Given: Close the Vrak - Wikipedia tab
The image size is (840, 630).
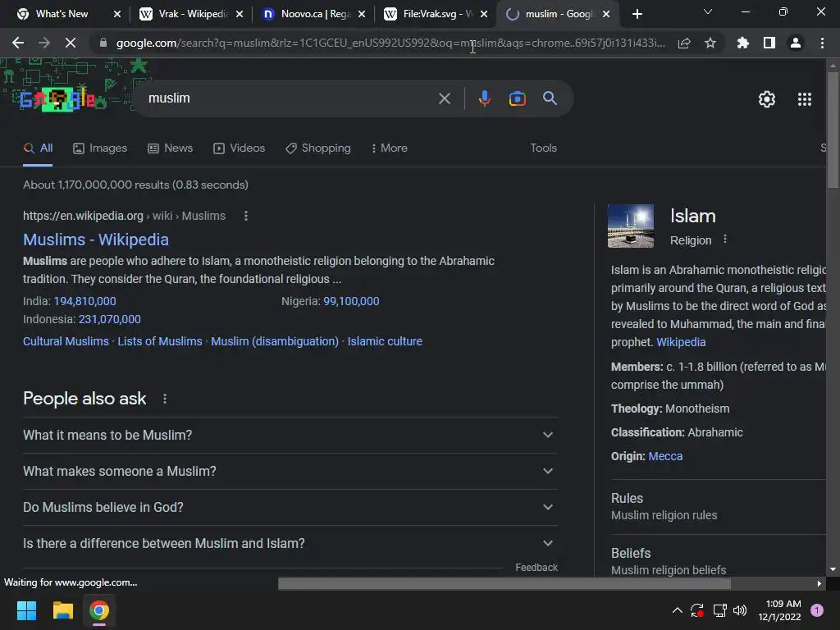Looking at the screenshot, I should [x=240, y=15].
